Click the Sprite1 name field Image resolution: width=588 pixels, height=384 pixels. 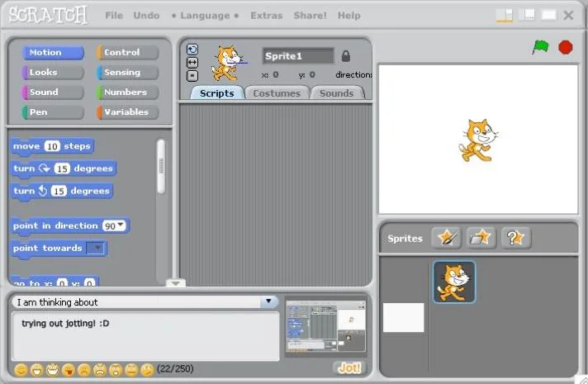(x=298, y=56)
